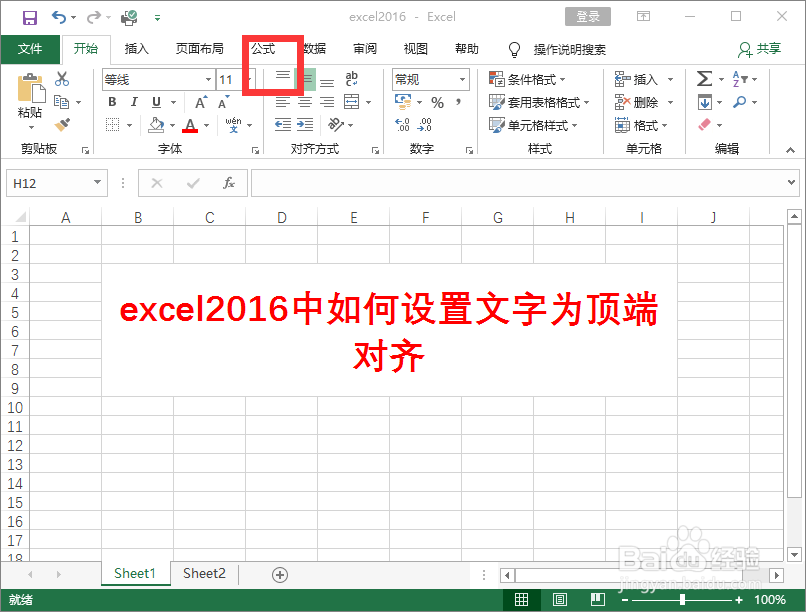Image resolution: width=806 pixels, height=612 pixels.
Task: Open 单元格样式 cell styles dropdown
Action: pyautogui.click(x=534, y=125)
